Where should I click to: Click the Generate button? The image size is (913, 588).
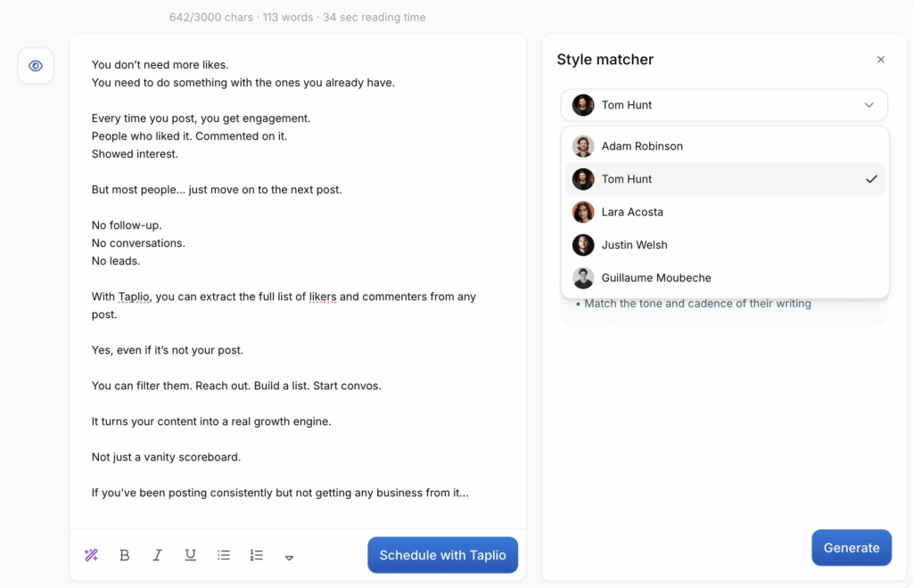pyautogui.click(x=851, y=547)
